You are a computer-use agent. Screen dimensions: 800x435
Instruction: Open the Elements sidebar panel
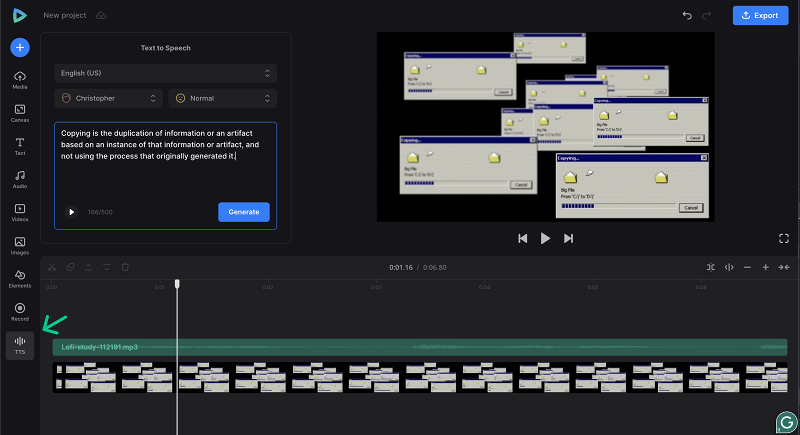[20, 279]
